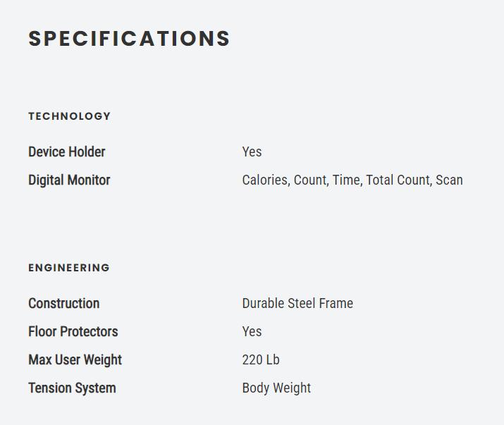Click the Yes value beside Floor Protectors
The width and height of the screenshot is (504, 425).
(252, 331)
